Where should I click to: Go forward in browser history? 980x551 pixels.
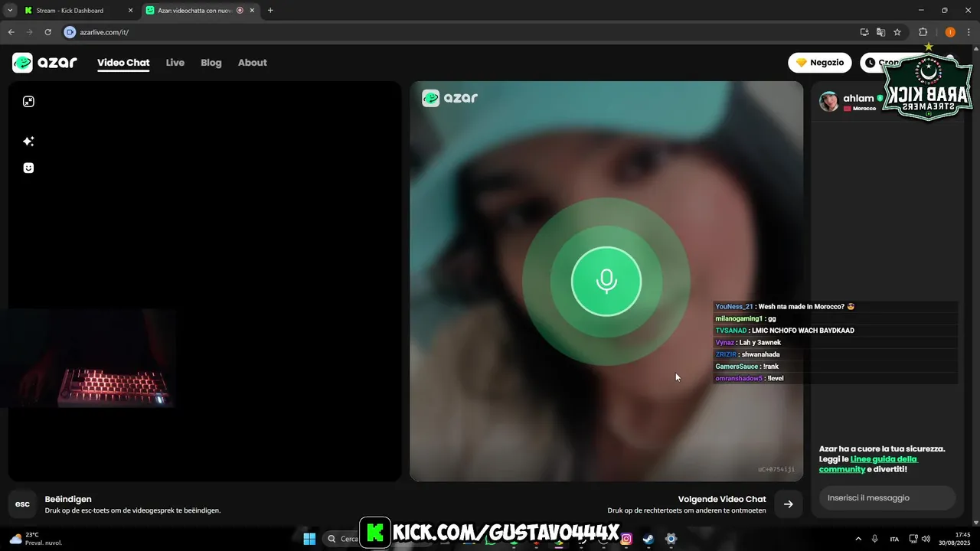click(29, 32)
